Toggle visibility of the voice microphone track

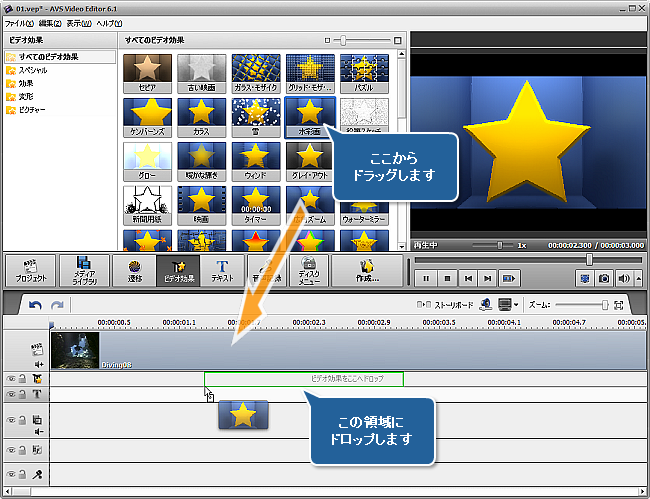click(x=11, y=474)
